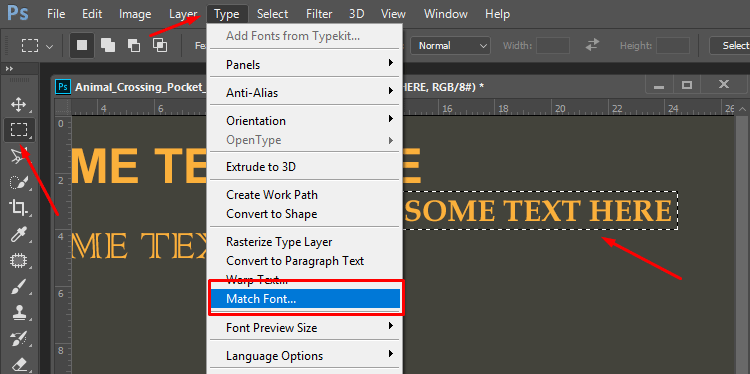Click the Select and Mask button
This screenshot has height=374, width=750.
(730, 45)
